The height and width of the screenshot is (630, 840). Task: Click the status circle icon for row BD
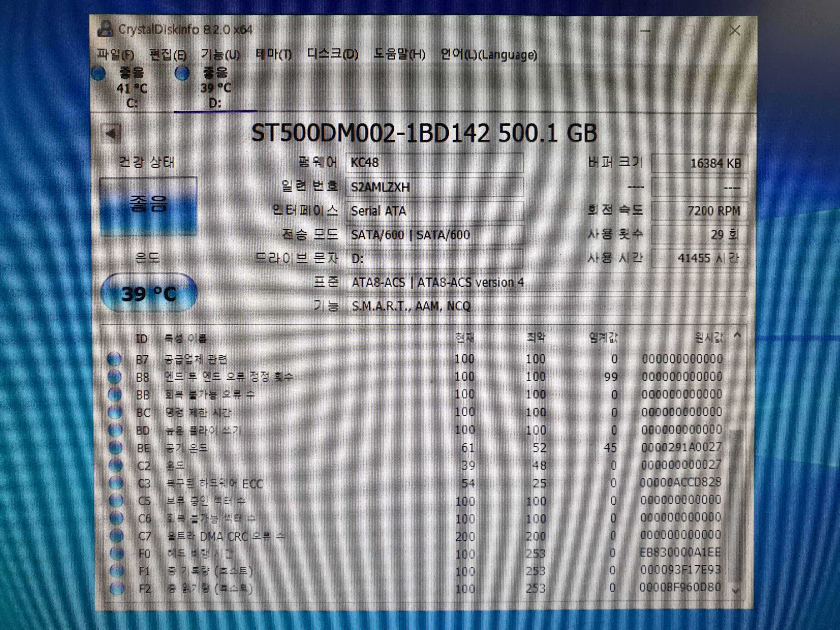[x=115, y=430]
